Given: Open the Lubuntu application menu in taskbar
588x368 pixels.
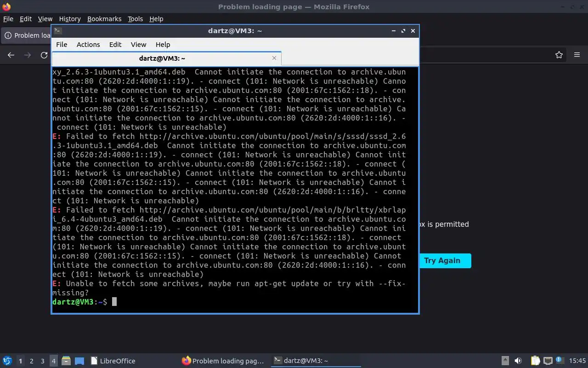Looking at the screenshot, I should (x=7, y=361).
